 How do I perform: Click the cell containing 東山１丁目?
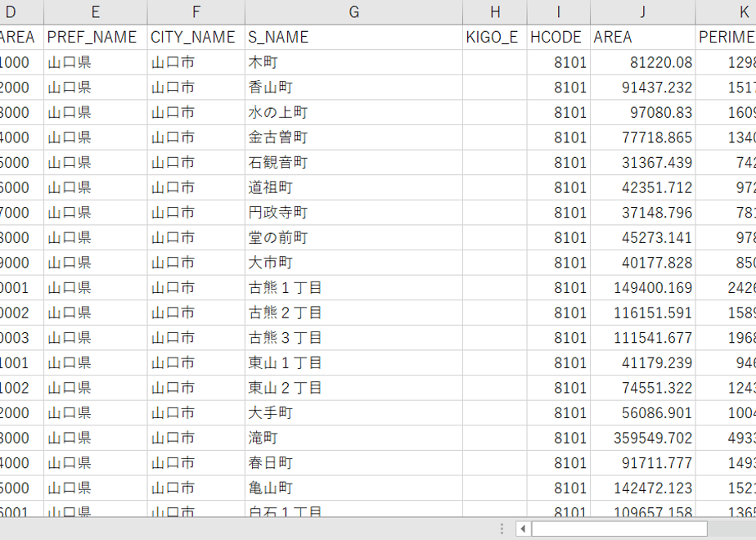tap(354, 363)
